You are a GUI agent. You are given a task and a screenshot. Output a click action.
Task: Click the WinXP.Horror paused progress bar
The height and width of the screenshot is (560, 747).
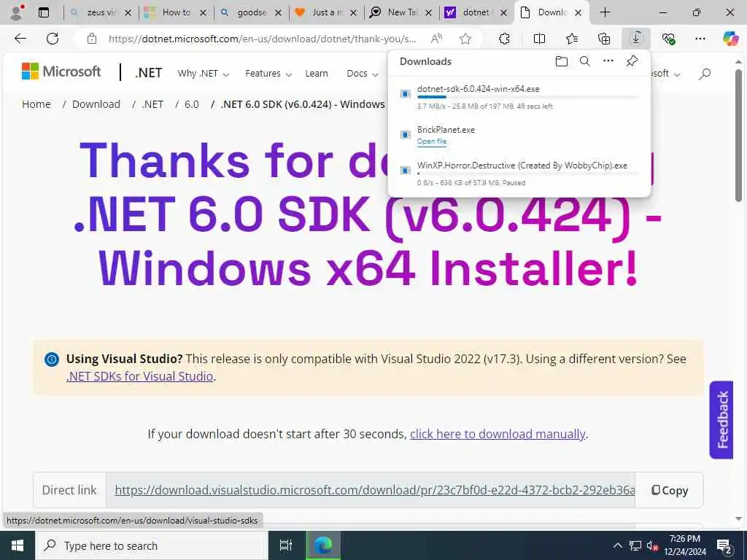(x=528, y=174)
